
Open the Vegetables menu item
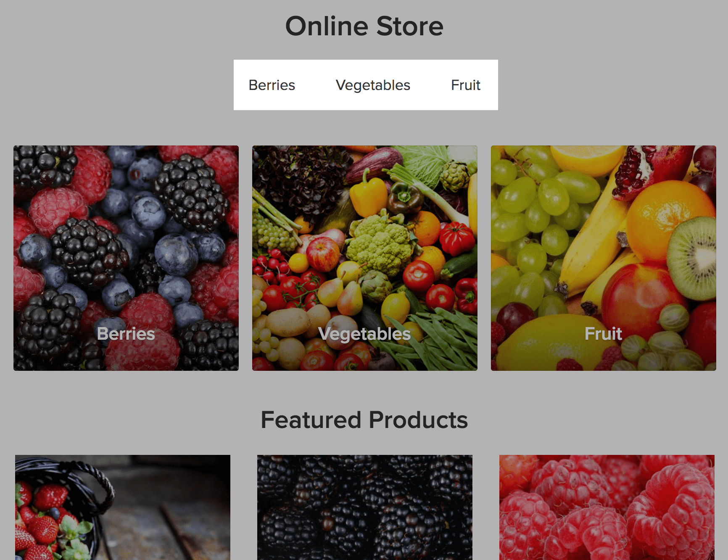373,85
